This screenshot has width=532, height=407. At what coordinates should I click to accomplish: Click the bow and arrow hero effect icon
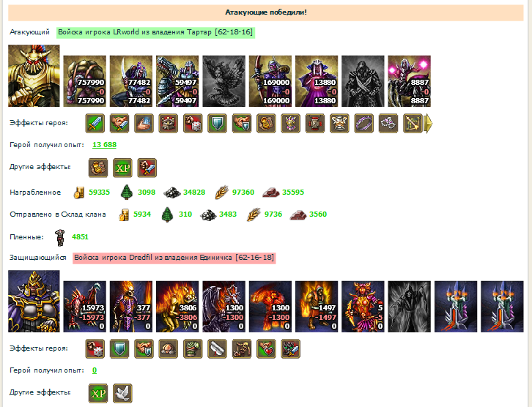tap(413, 124)
